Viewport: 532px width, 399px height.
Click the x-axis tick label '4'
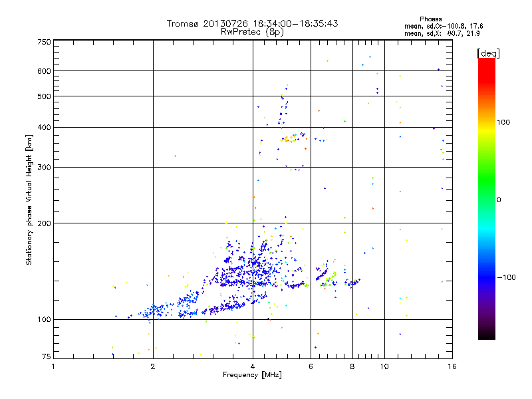coord(253,366)
